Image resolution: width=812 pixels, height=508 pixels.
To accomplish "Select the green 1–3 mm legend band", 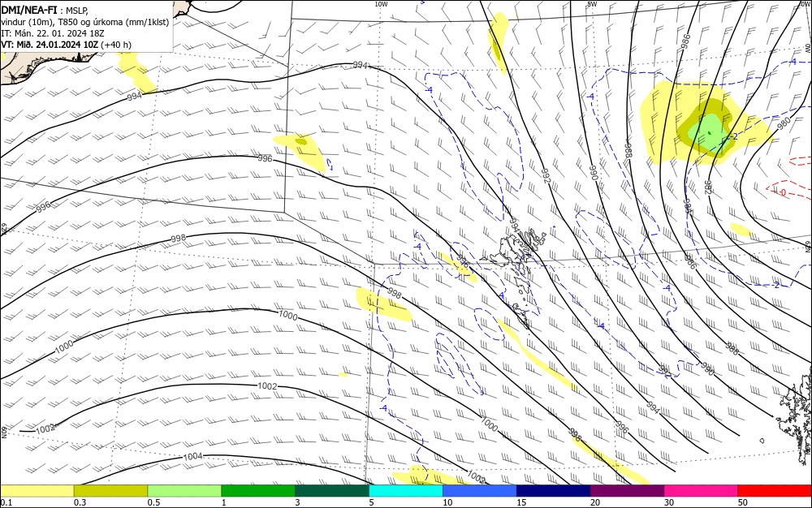I will click(x=258, y=491).
